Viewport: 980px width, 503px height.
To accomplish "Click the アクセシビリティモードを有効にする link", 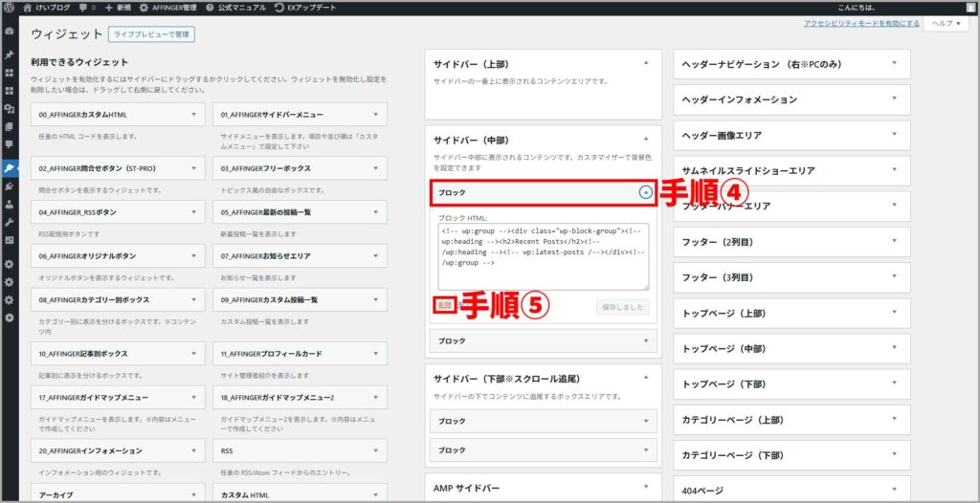I will pos(860,23).
